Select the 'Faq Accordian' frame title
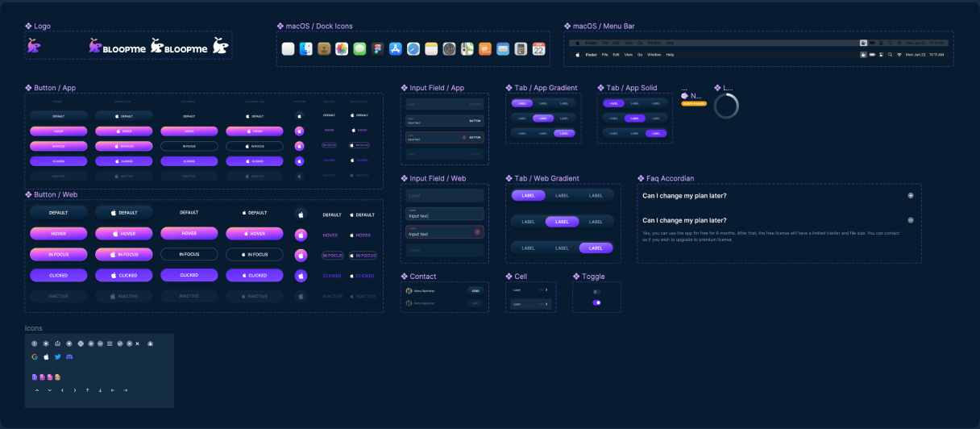The height and width of the screenshot is (429, 980). pyautogui.click(x=671, y=178)
